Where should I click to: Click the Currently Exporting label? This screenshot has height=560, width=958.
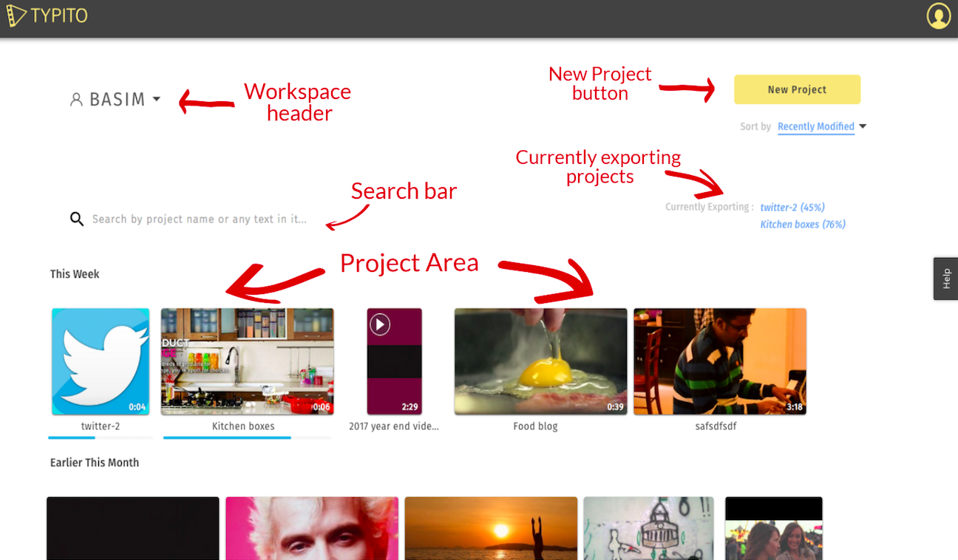pyautogui.click(x=710, y=208)
